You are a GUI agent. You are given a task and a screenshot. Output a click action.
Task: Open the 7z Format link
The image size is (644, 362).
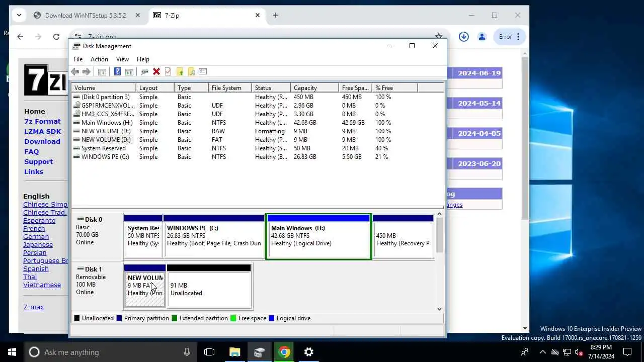coord(42,121)
